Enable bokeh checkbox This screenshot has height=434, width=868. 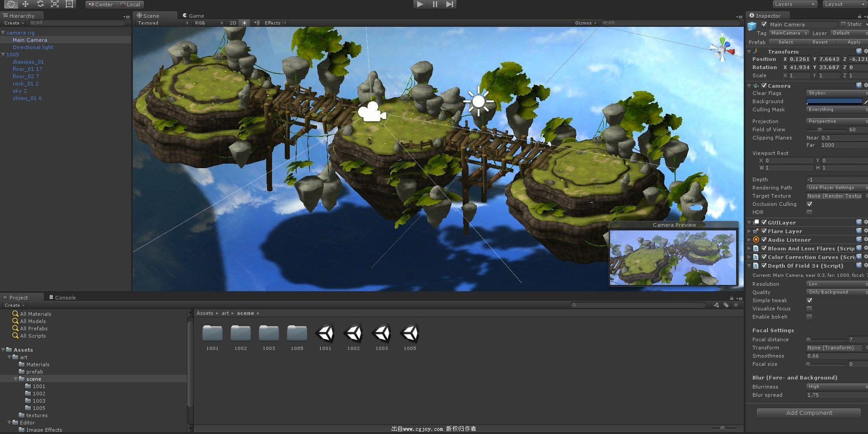[809, 317]
